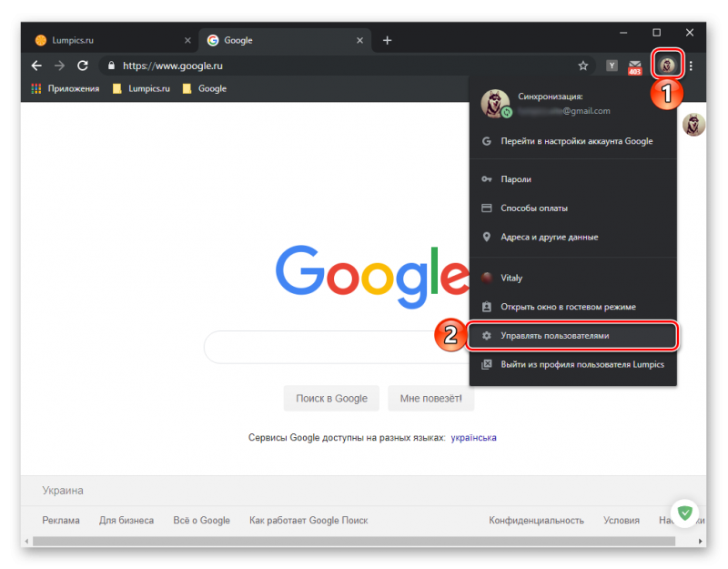Screen dimensions: 728x569
Task: Open Условия footer link
Action: [x=622, y=520]
